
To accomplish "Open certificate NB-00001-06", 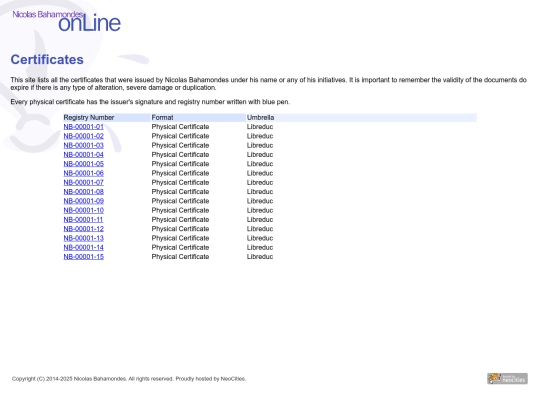I will [84, 173].
